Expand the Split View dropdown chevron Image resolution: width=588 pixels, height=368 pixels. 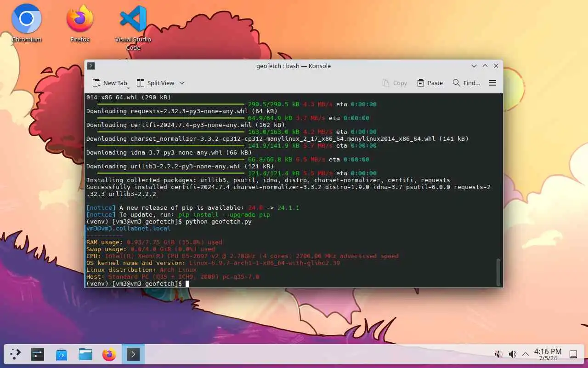click(182, 83)
